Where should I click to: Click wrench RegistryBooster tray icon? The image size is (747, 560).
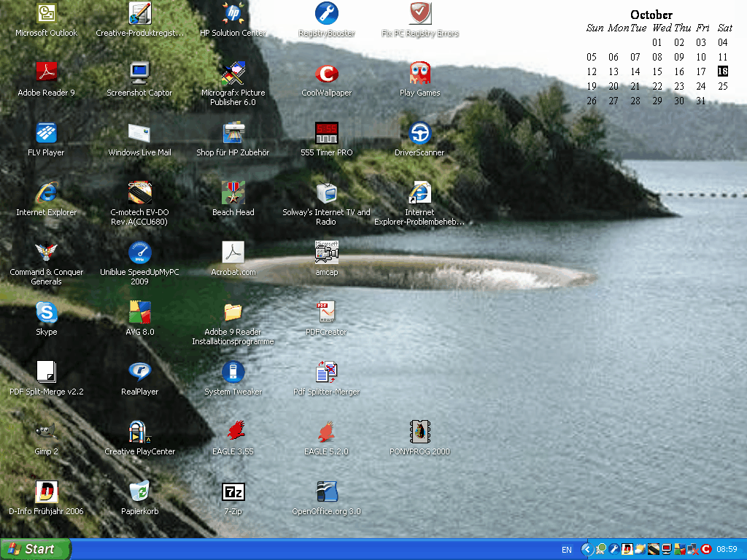tap(614, 549)
